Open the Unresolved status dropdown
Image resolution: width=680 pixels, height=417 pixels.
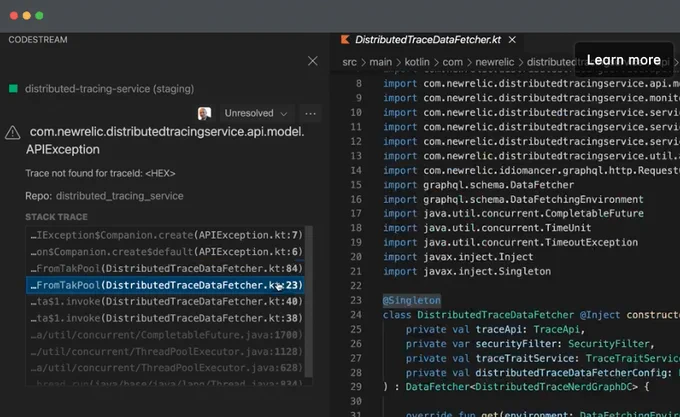(255, 114)
